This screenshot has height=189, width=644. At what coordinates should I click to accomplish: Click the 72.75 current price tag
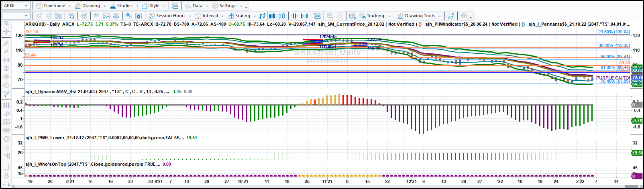[637, 77]
